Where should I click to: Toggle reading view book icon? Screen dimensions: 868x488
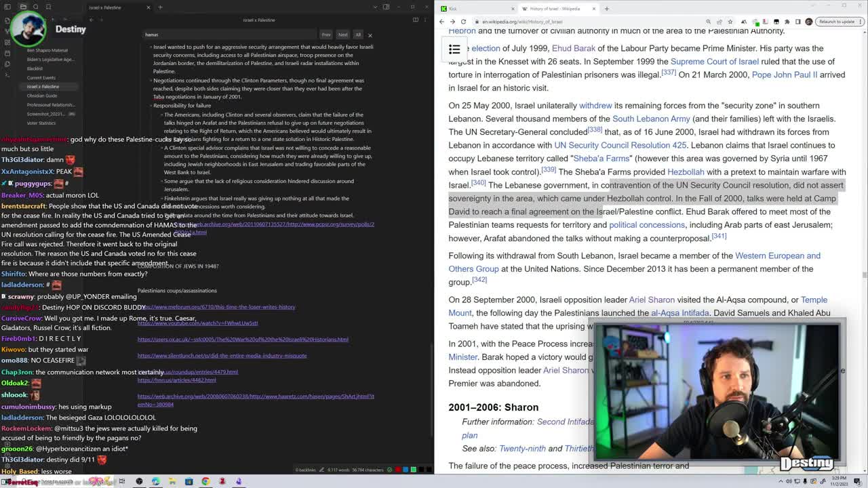pyautogui.click(x=415, y=20)
